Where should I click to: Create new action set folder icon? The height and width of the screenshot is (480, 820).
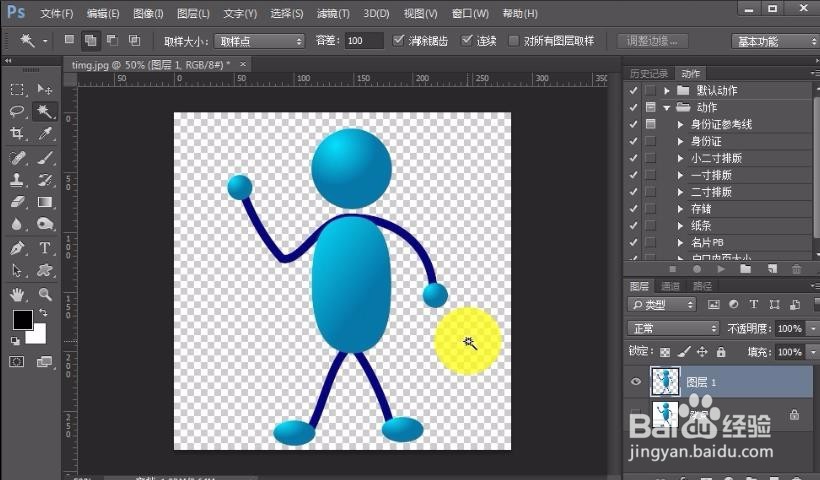click(x=746, y=269)
